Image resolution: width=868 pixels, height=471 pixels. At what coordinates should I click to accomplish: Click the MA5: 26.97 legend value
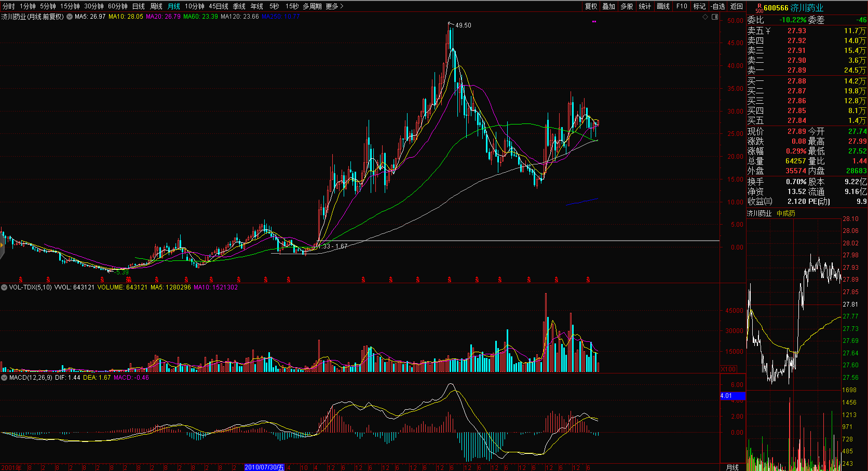pos(90,17)
